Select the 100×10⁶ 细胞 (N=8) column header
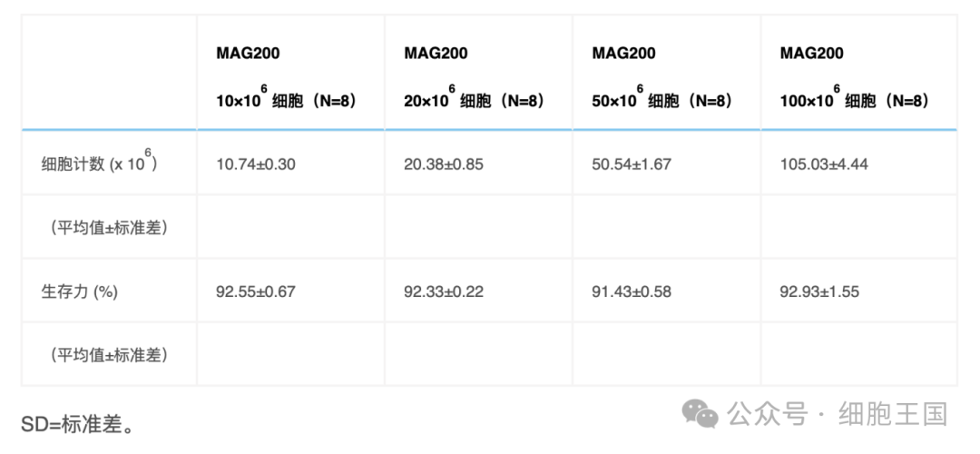 [855, 97]
